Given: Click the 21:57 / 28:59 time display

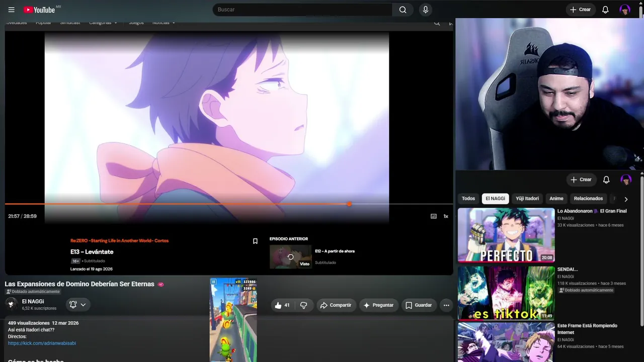Looking at the screenshot, I should point(22,216).
